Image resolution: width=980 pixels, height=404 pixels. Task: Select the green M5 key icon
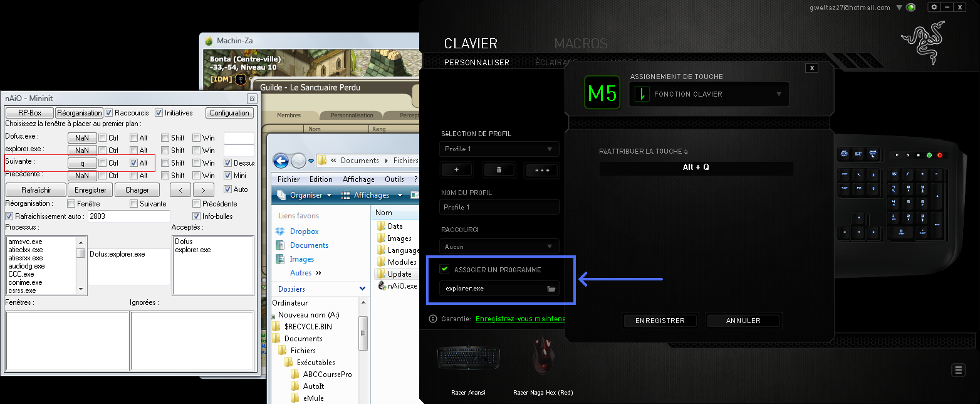(602, 93)
